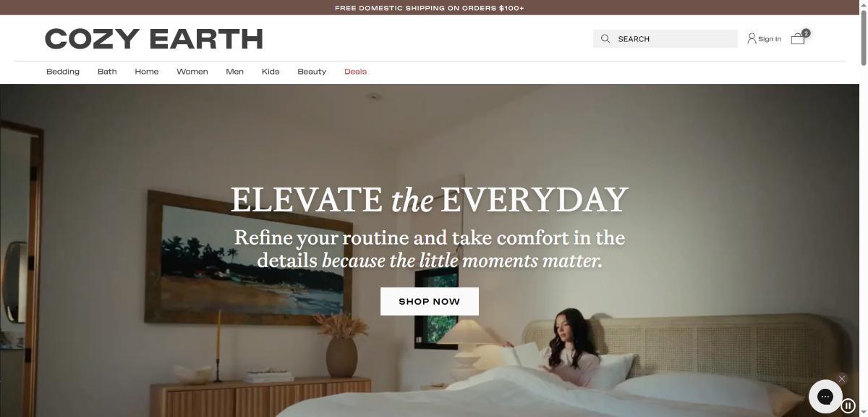Click the person account icon
This screenshot has height=417, width=868.
[x=752, y=38]
